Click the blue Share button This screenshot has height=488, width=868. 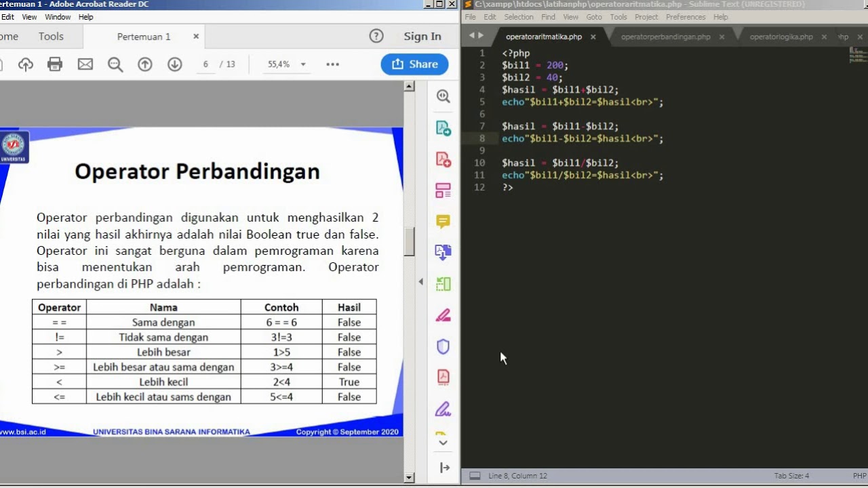click(x=414, y=64)
